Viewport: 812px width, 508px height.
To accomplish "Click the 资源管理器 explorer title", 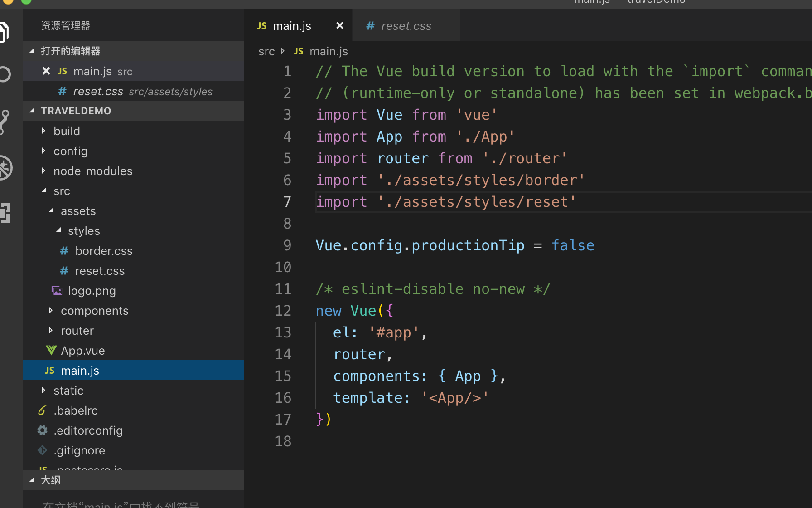I will pos(66,26).
